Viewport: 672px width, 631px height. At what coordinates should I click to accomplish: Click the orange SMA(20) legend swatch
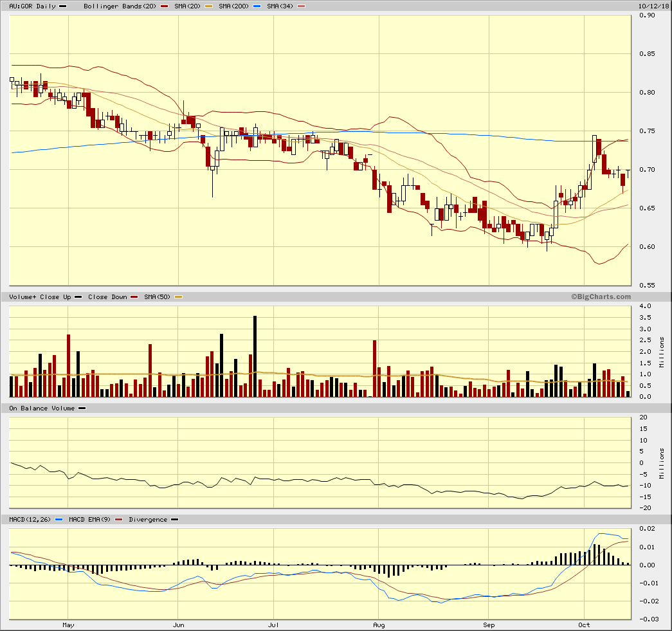[x=209, y=6]
